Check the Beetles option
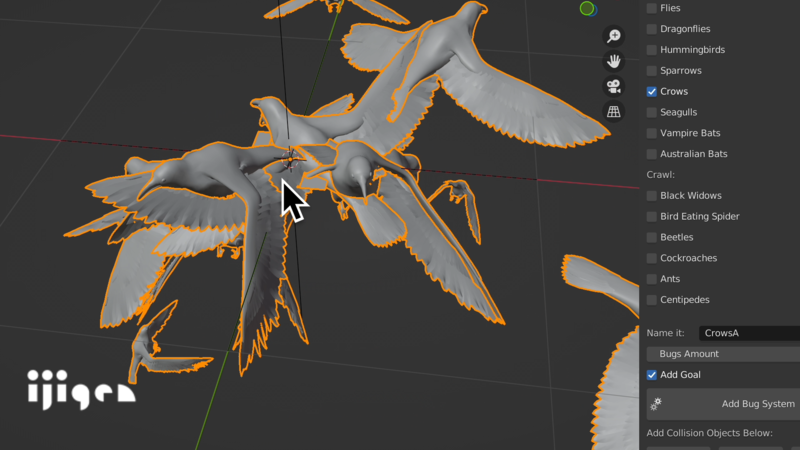Screen dimensions: 800x450 click(652, 237)
